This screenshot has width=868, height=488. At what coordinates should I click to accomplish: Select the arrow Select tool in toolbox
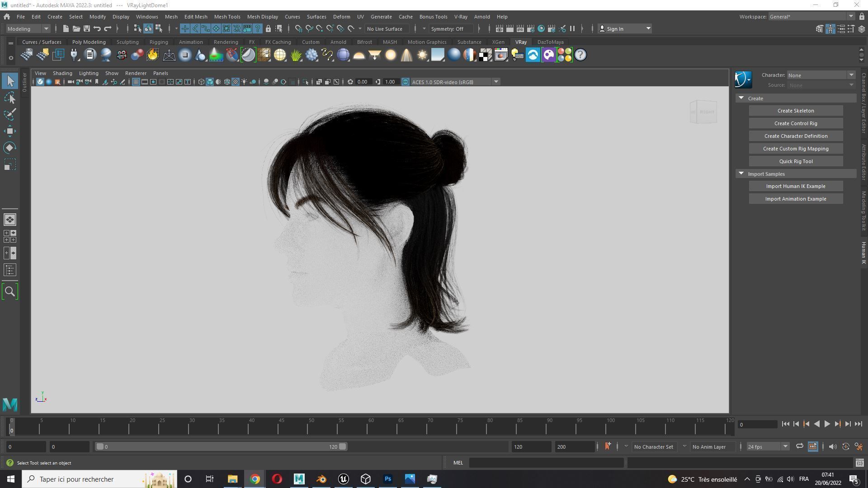10,81
